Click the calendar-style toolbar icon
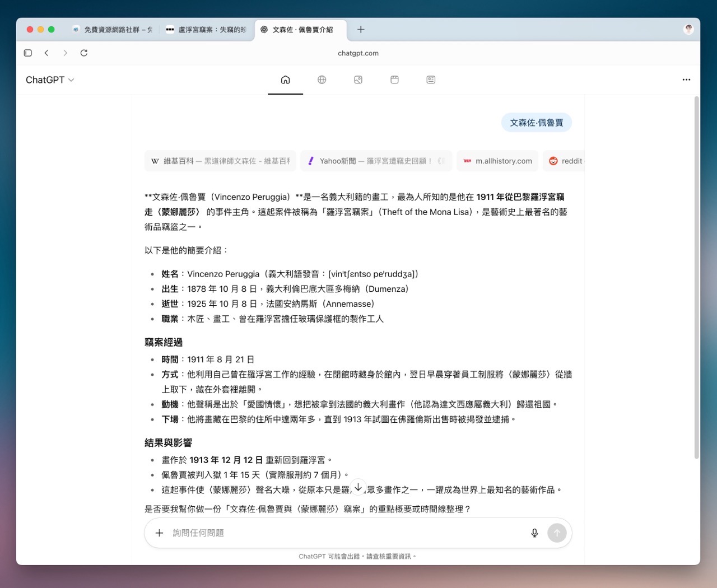717x588 pixels. [x=394, y=80]
